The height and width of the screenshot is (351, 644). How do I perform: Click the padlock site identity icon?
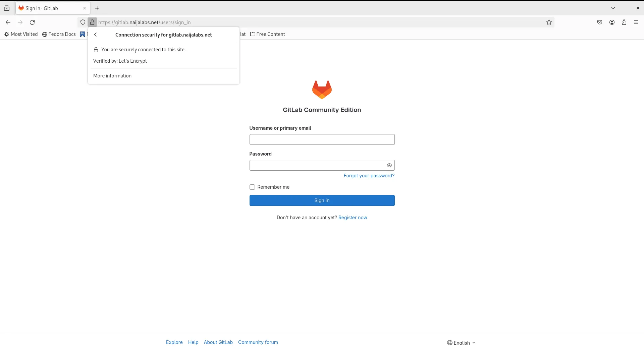click(92, 22)
